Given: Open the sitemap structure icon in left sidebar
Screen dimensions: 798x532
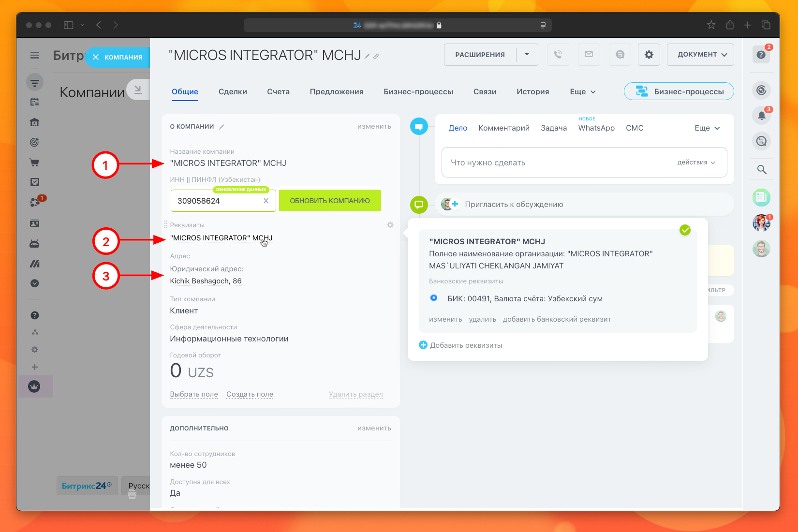Looking at the screenshot, I should pos(35,332).
